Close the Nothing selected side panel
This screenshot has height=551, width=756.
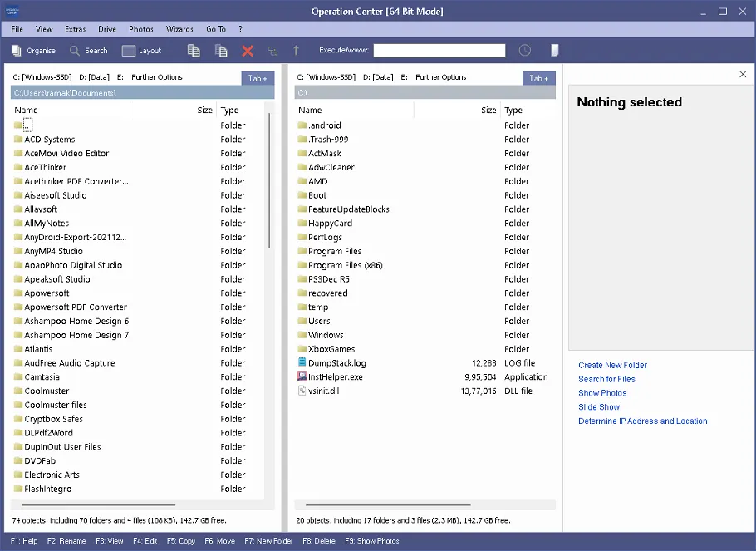tap(743, 74)
